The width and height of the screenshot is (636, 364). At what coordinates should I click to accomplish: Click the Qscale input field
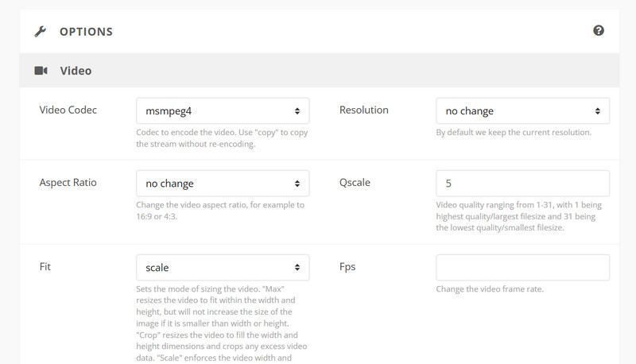coord(522,184)
